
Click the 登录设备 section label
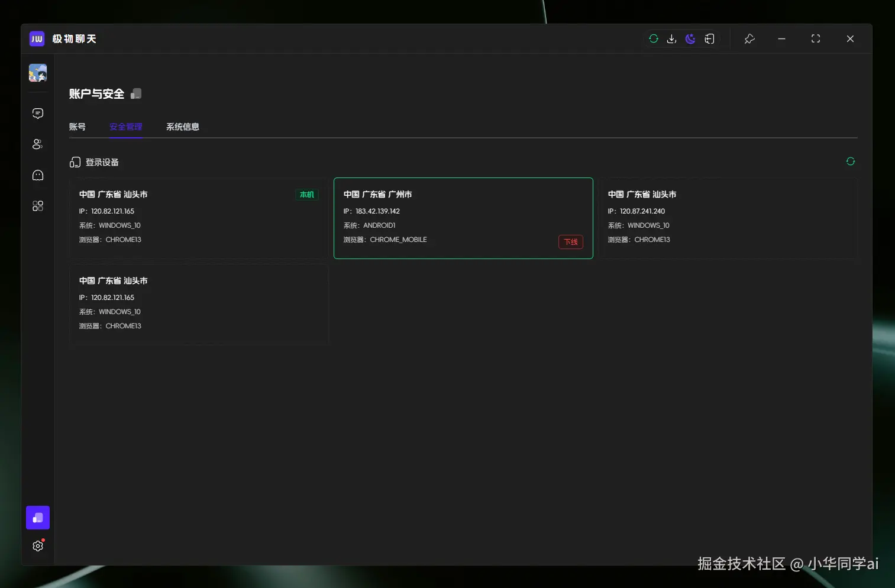click(x=102, y=162)
